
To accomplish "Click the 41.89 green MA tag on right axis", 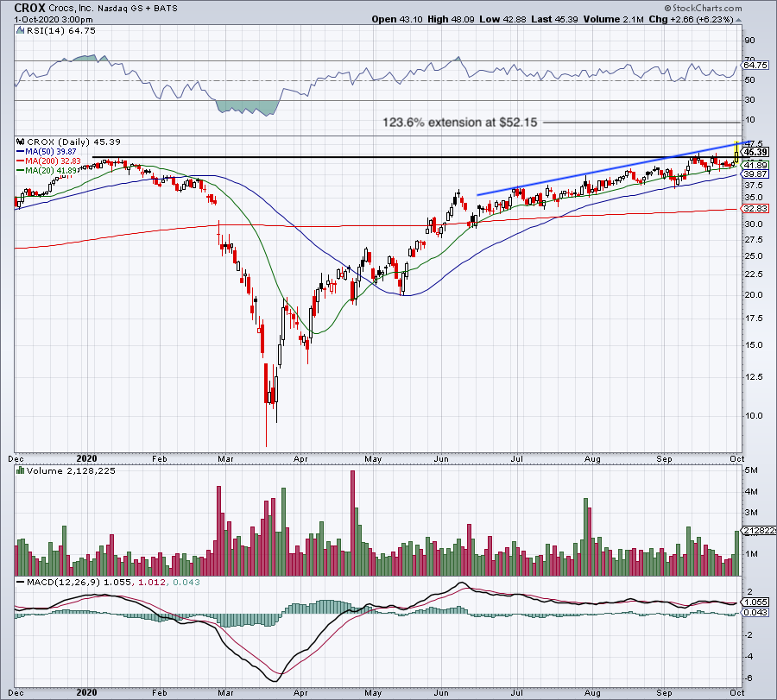I will (x=756, y=165).
